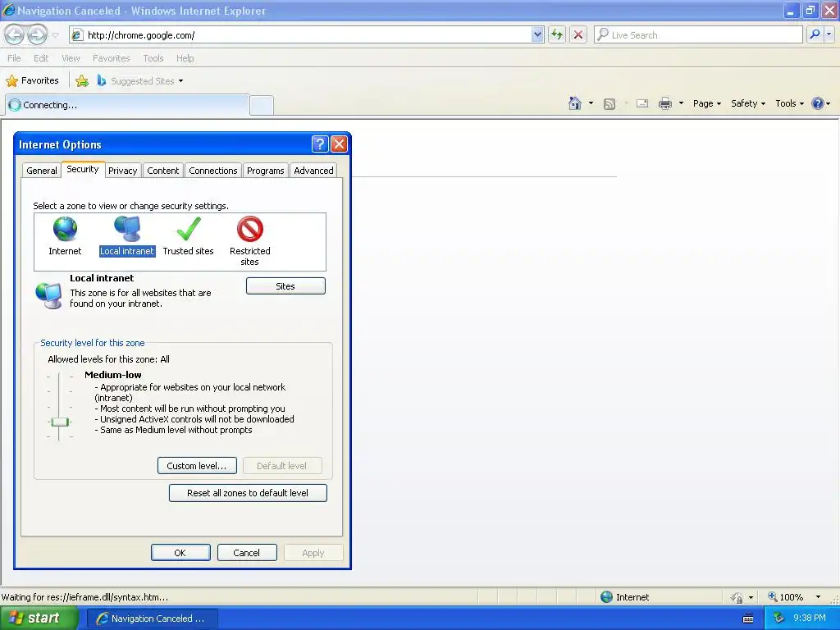Image resolution: width=840 pixels, height=630 pixels.
Task: Open the Print options dropdown arrow
Action: coord(681,103)
